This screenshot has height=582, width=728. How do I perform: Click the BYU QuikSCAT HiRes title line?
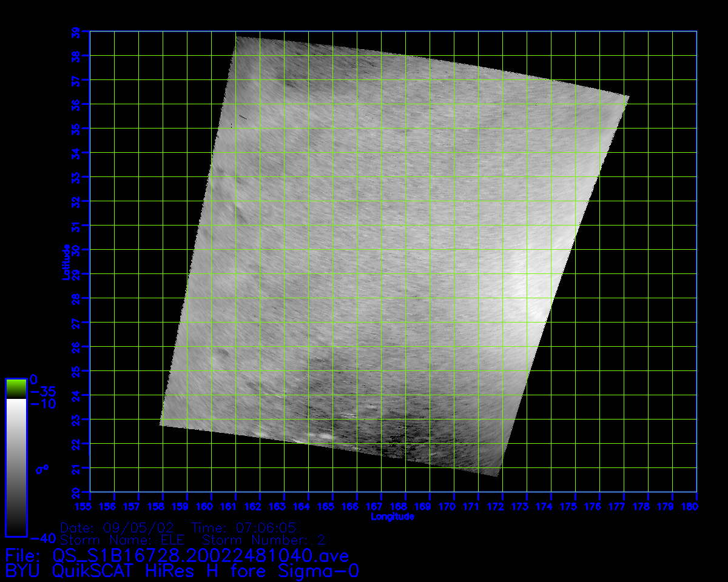pyautogui.click(x=183, y=571)
